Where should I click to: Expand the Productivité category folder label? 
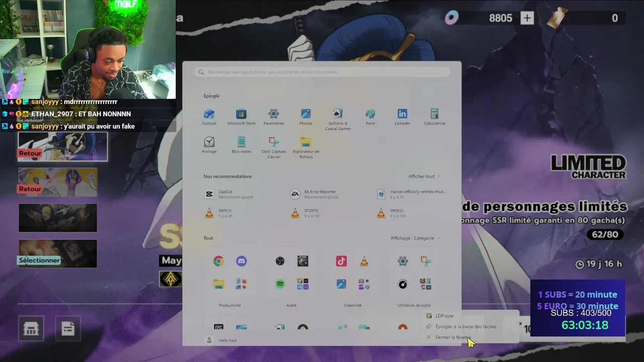[230, 305]
